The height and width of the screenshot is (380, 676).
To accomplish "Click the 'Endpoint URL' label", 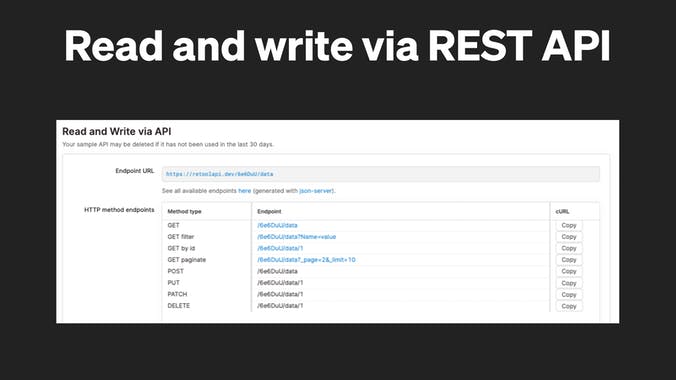I will pos(135,171).
